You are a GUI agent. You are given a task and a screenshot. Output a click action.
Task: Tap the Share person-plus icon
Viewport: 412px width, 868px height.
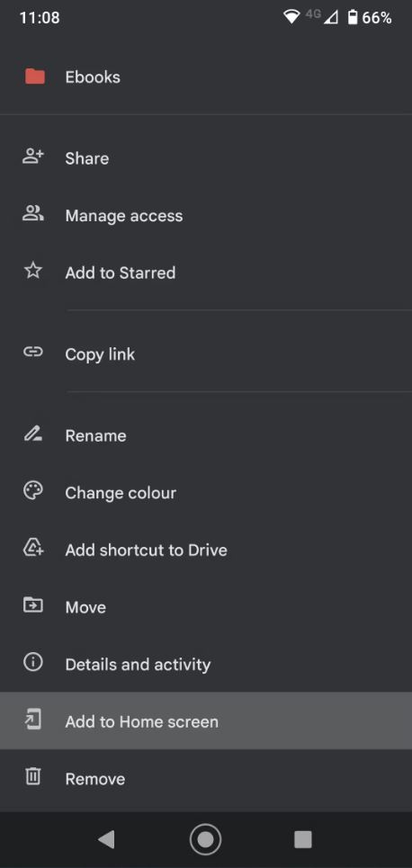32,157
